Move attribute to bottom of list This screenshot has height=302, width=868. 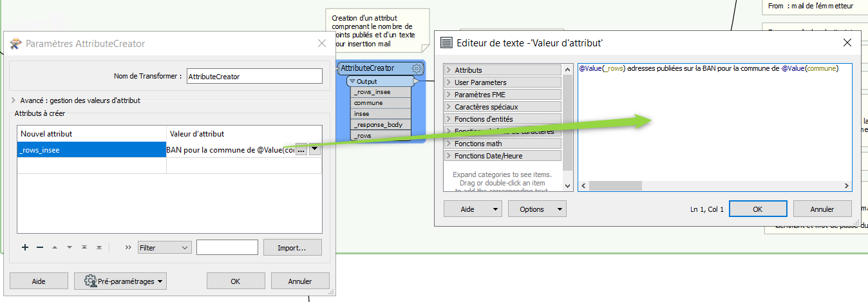point(99,247)
